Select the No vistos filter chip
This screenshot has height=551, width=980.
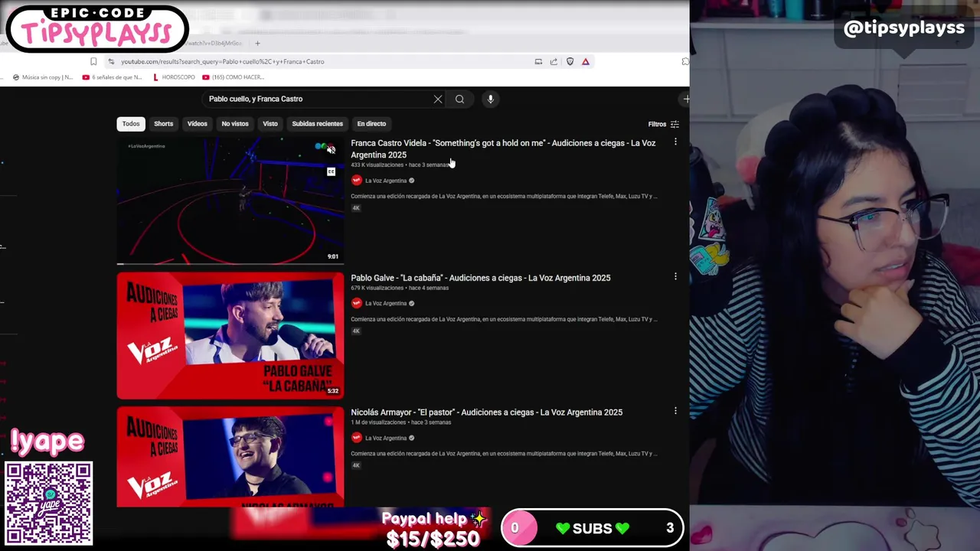click(x=235, y=123)
